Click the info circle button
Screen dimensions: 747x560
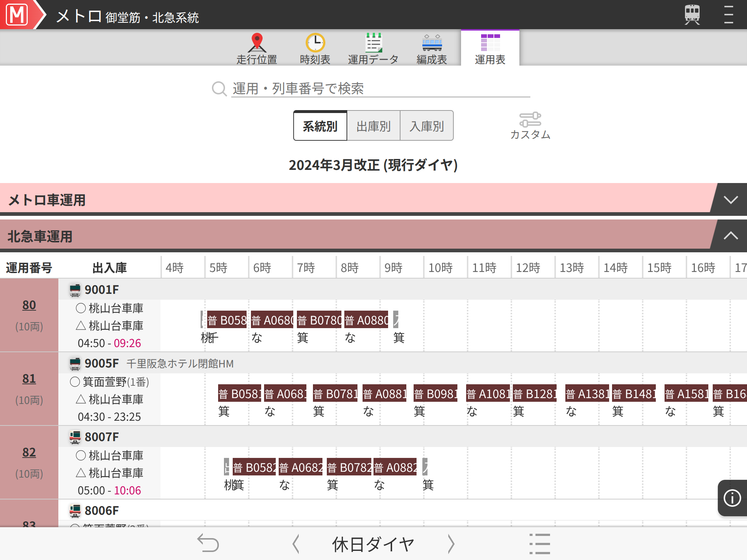(x=732, y=498)
